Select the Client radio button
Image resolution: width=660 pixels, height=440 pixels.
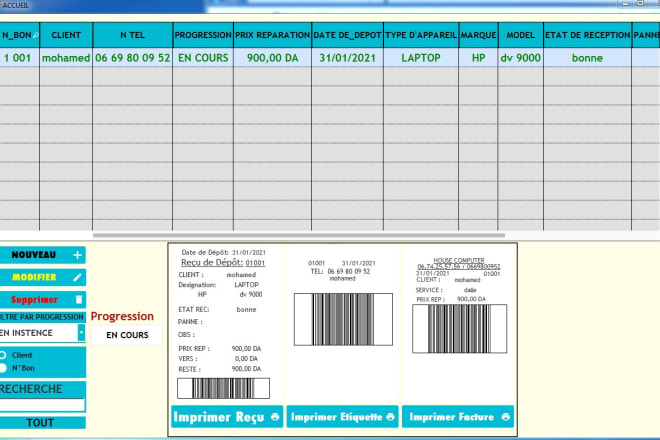point(4,355)
